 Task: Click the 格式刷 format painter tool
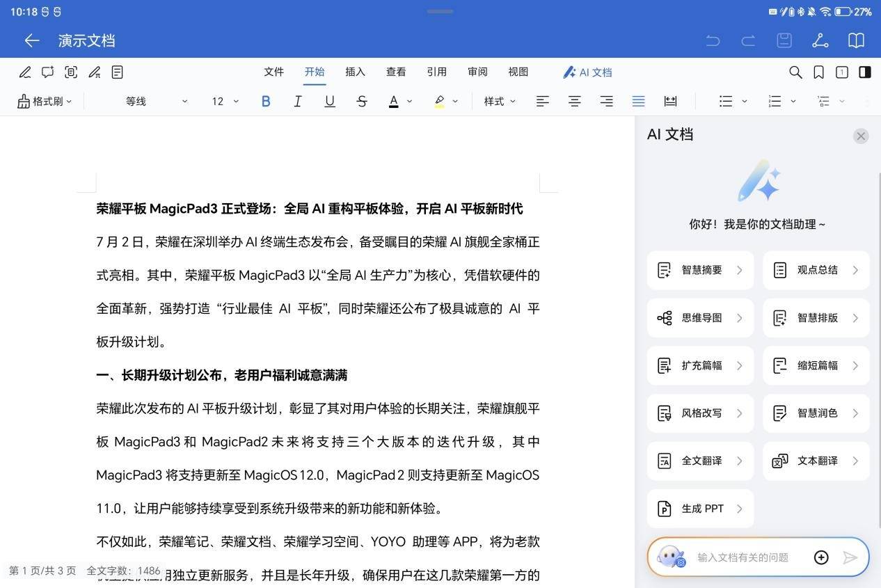click(45, 102)
